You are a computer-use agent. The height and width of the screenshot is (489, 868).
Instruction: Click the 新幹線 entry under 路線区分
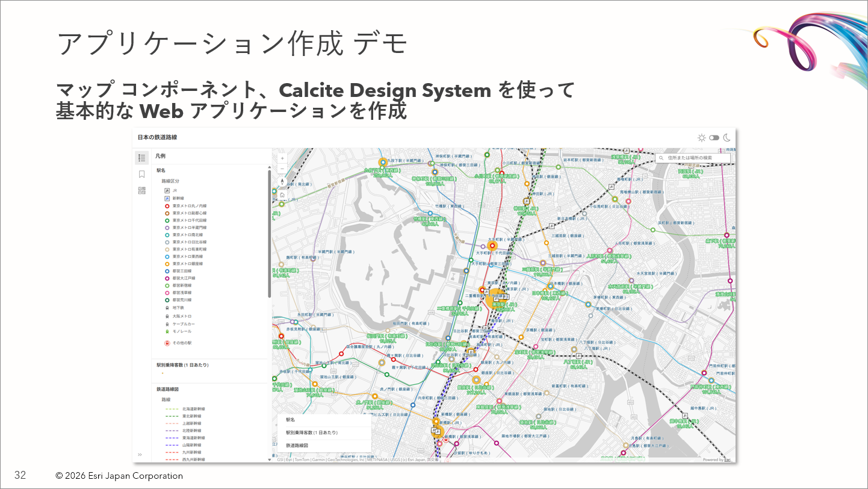pos(173,198)
